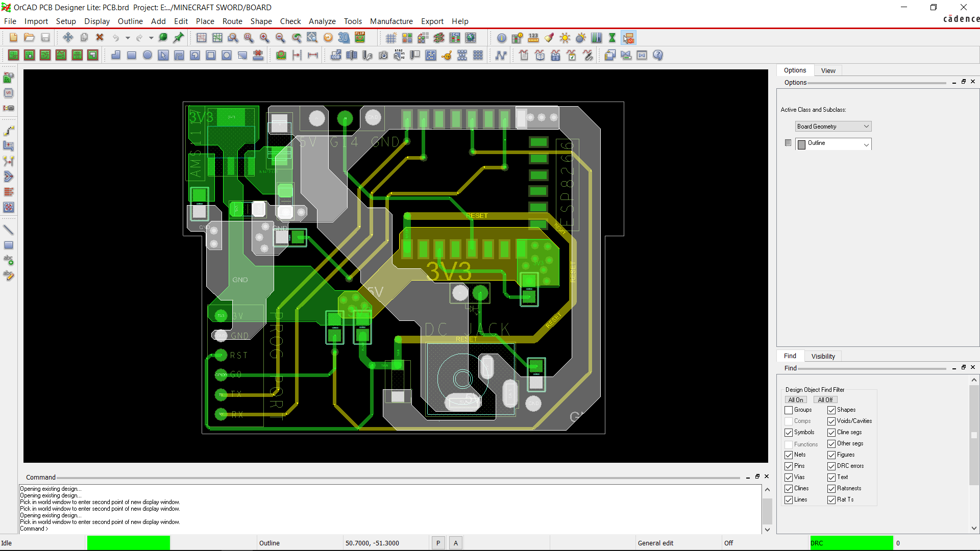Toggle the Vias checkbox
The width and height of the screenshot is (980, 551).
coord(789,478)
